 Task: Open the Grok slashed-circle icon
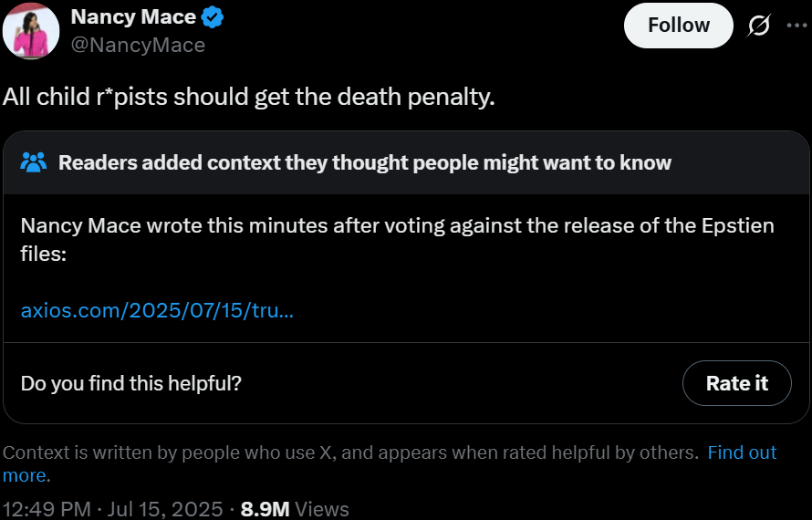tap(759, 26)
